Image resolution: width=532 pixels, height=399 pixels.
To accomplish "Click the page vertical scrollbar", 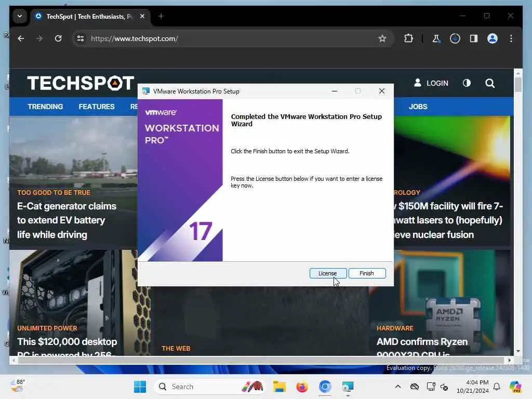I will point(518,84).
